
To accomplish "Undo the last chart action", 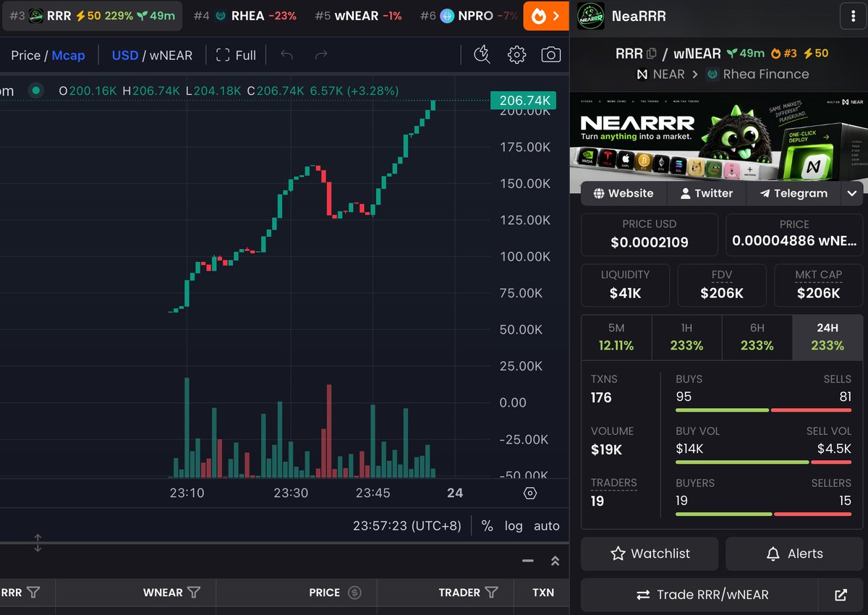I will (x=286, y=55).
